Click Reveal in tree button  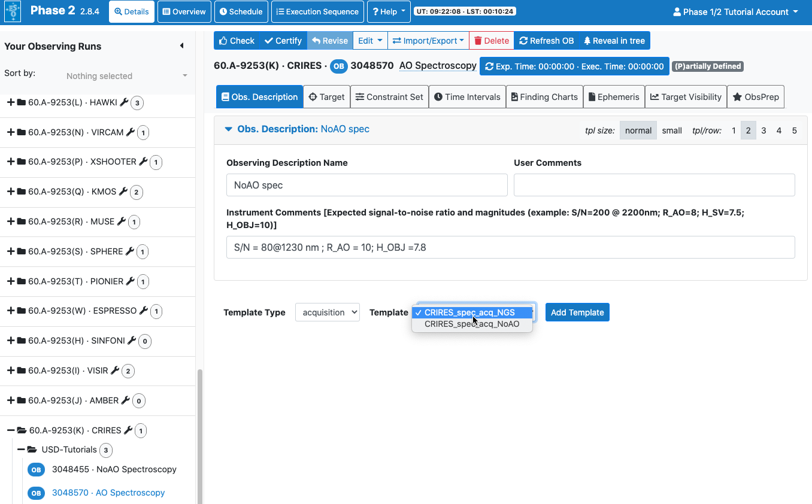[614, 41]
